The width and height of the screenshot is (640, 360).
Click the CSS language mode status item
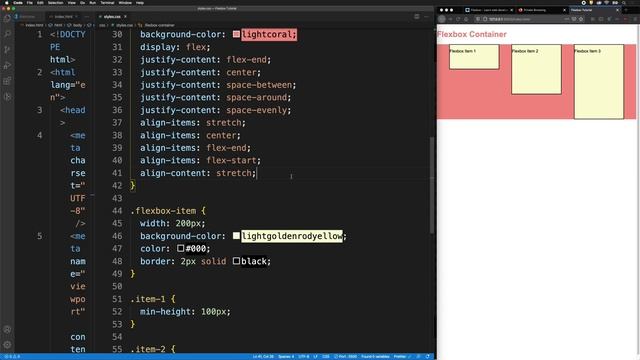point(326,357)
